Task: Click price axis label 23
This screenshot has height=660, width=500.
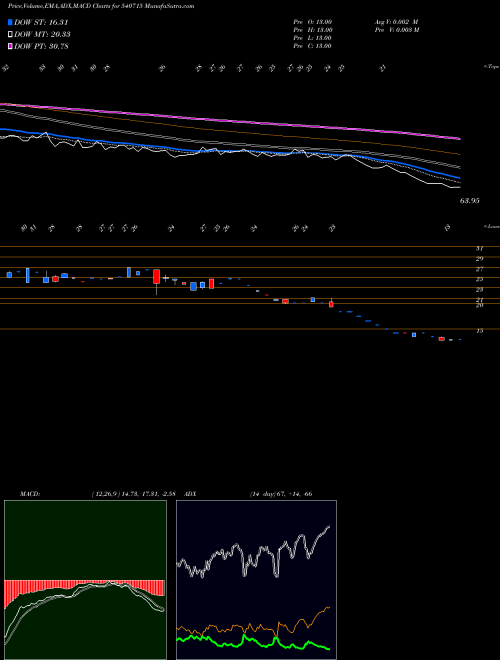Action: pyautogui.click(x=479, y=290)
